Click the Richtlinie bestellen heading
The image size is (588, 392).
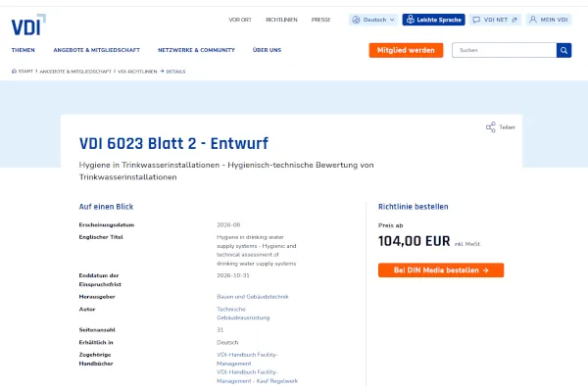[x=413, y=207]
